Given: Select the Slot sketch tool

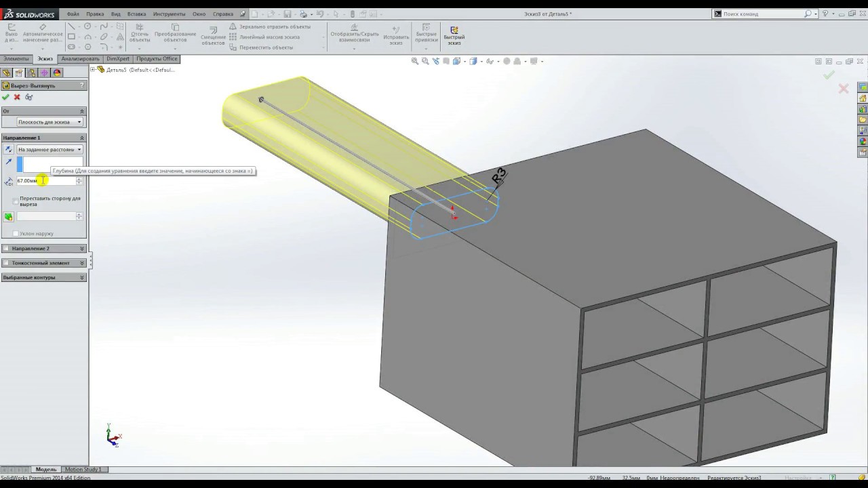Looking at the screenshot, I should [x=72, y=47].
